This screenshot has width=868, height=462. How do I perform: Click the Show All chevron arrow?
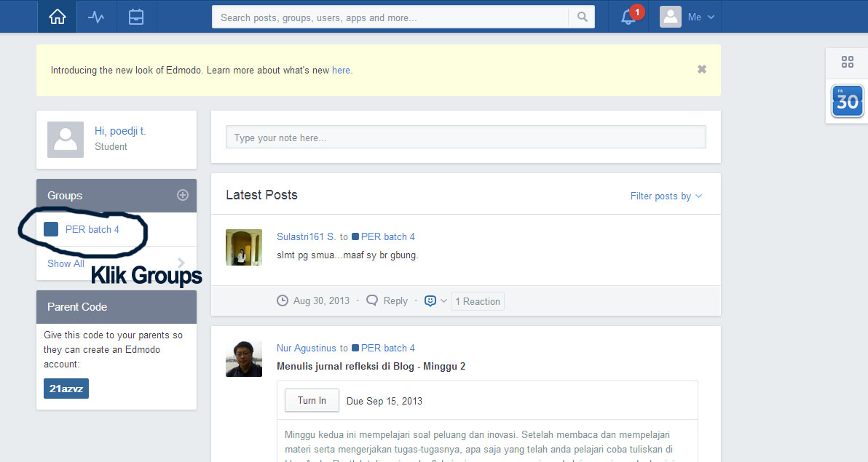tap(181, 263)
